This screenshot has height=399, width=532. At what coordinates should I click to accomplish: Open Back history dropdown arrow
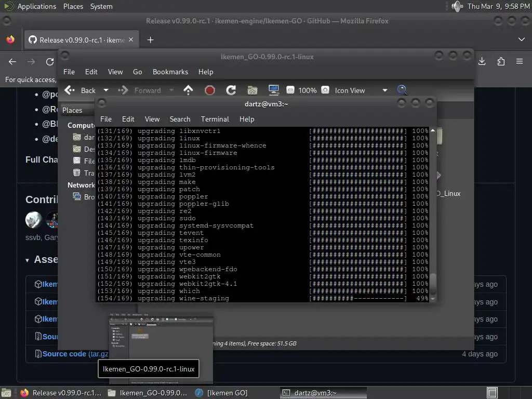pyautogui.click(x=106, y=90)
